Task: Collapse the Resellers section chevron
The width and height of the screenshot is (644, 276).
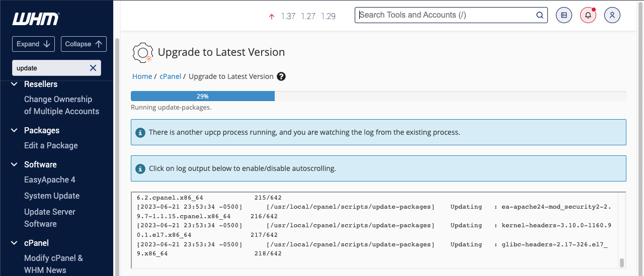Action: click(15, 84)
